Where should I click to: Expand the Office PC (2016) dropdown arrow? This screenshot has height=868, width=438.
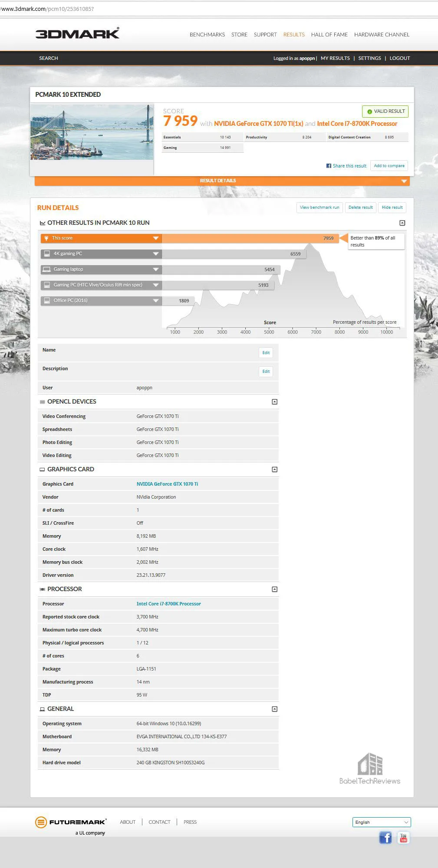click(x=156, y=301)
